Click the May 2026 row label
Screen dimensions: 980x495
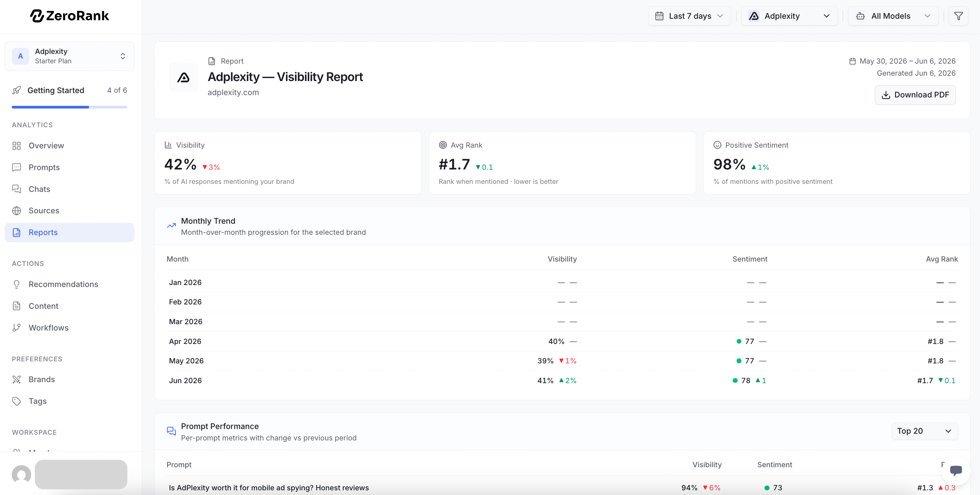point(186,361)
